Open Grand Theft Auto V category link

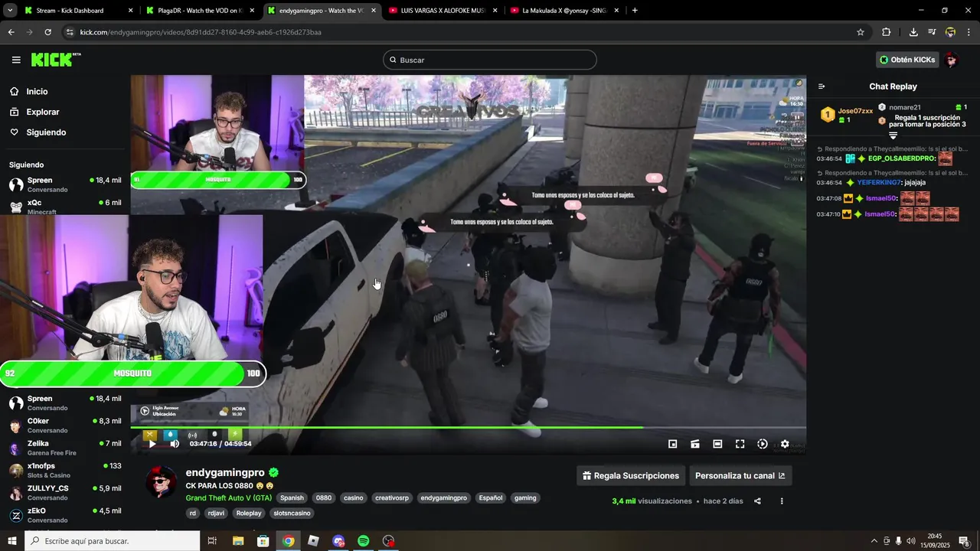(229, 497)
